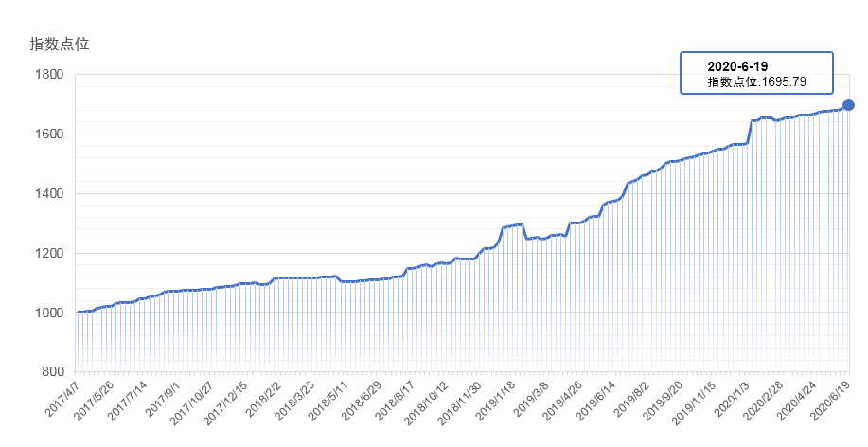Click the 2018/8/17 date label
Image resolution: width=868 pixels, height=447 pixels.
pyautogui.click(x=394, y=400)
